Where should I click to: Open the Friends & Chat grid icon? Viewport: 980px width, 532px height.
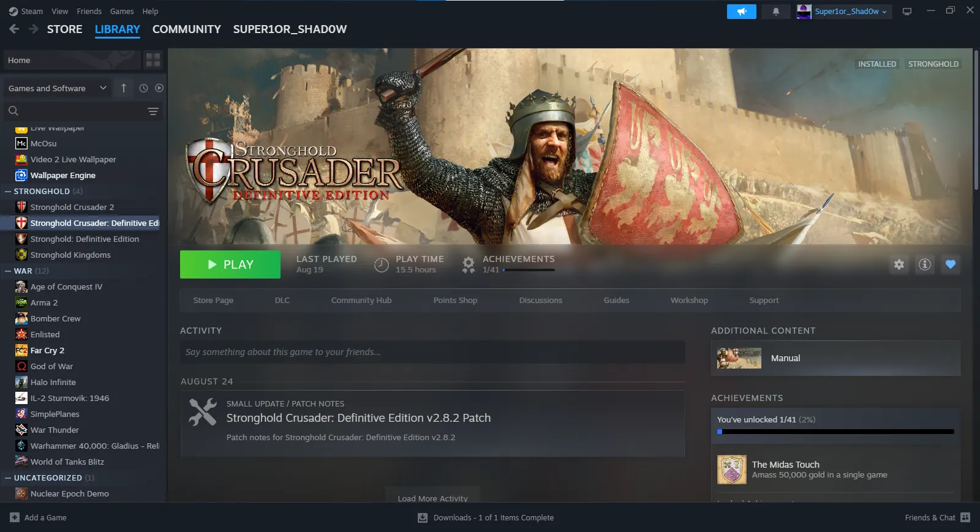coord(965,517)
